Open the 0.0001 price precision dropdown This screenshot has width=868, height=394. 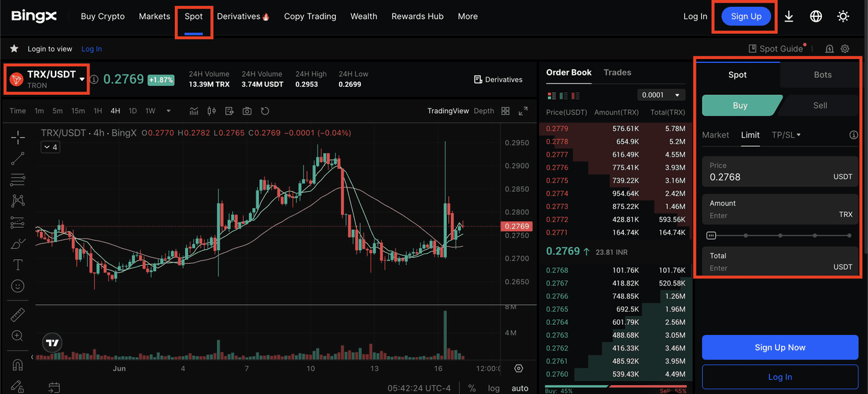(661, 95)
